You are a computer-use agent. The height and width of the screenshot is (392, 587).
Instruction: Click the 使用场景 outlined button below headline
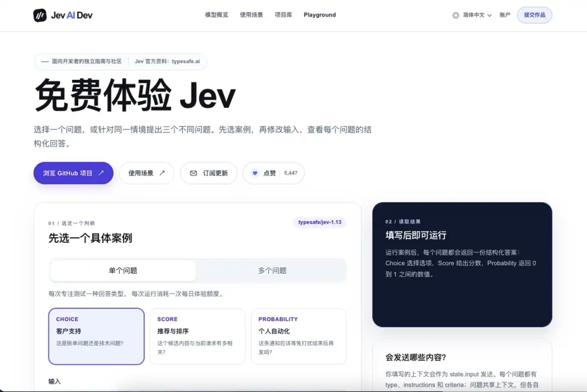click(x=146, y=173)
